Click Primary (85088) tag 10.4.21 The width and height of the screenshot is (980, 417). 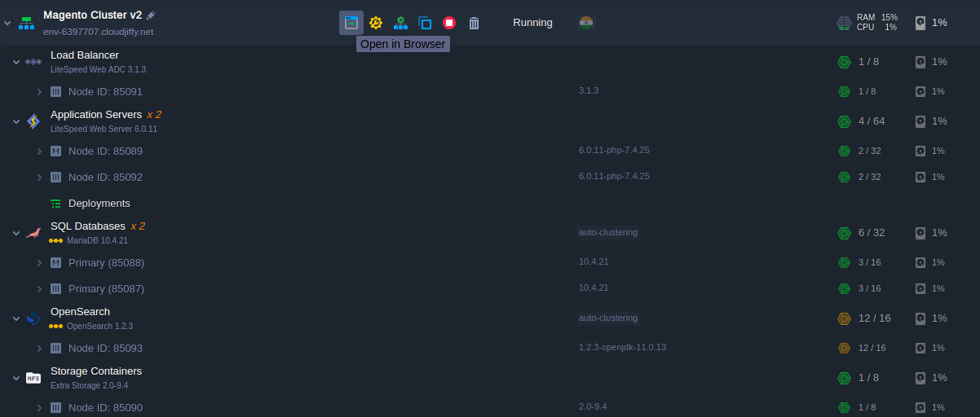click(x=594, y=261)
